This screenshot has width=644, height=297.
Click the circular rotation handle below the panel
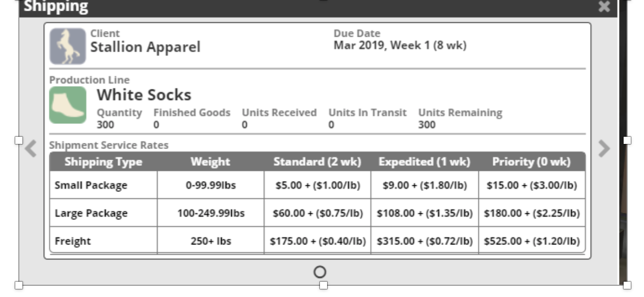tap(320, 272)
